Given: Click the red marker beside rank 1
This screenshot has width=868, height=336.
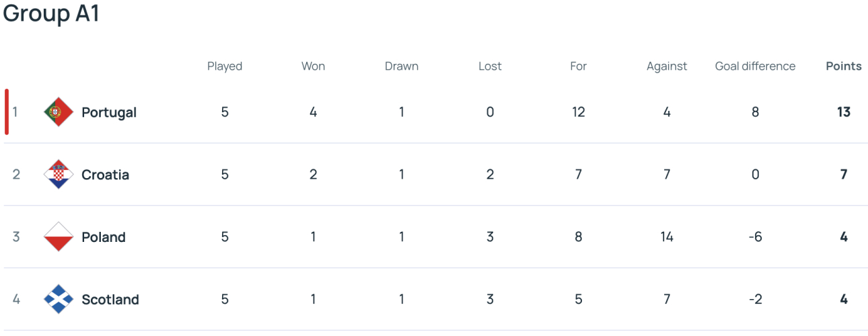Looking at the screenshot, I should pos(7,112).
